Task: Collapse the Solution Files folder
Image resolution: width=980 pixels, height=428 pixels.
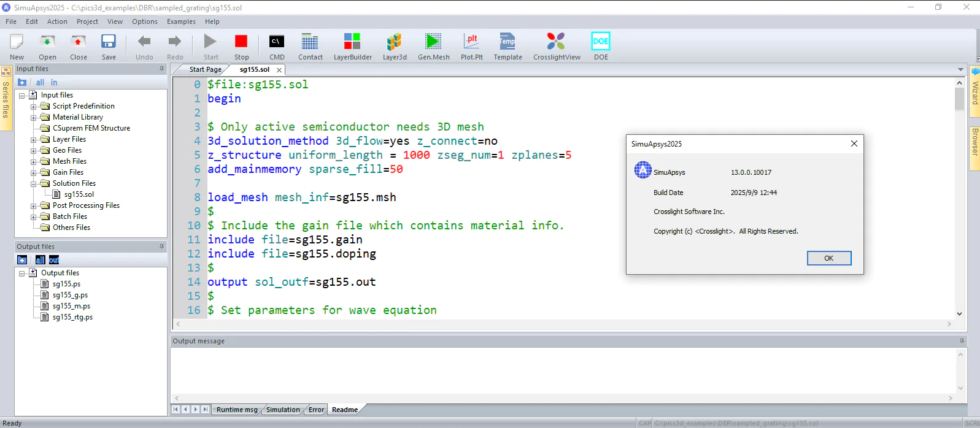Action: pyautogui.click(x=34, y=184)
